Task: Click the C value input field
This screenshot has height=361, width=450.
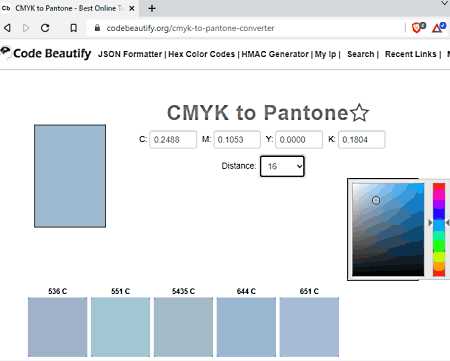Action: click(173, 139)
